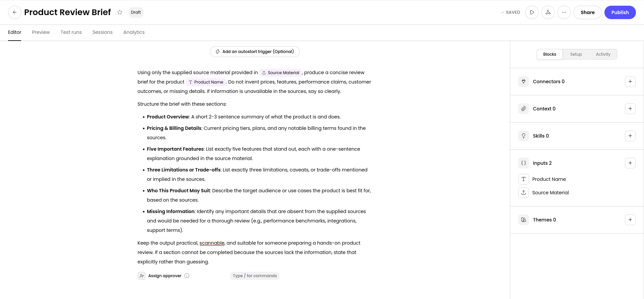Open the Test runs tab
Image resolution: width=644 pixels, height=299 pixels.
pos(71,32)
